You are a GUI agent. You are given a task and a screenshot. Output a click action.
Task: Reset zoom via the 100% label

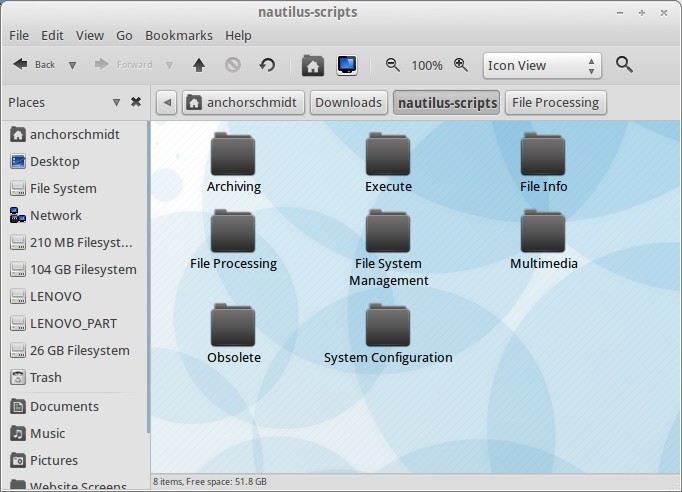click(x=427, y=66)
